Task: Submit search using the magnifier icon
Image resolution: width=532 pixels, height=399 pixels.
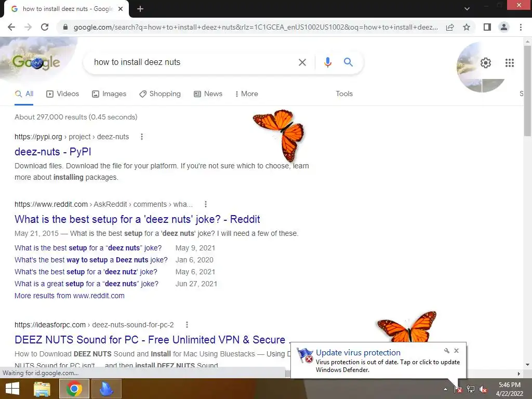Action: [348, 62]
